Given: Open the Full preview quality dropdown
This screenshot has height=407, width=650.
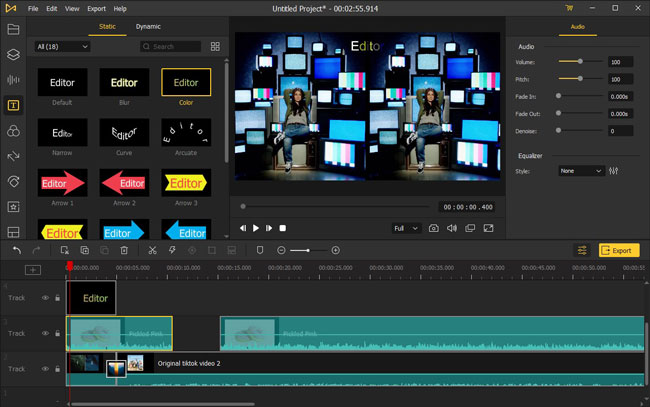Looking at the screenshot, I should coord(406,228).
